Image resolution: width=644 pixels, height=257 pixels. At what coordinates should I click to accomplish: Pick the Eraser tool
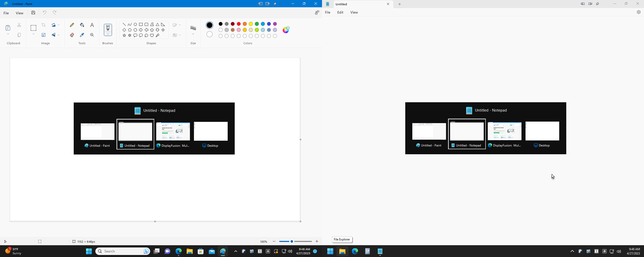(x=72, y=35)
